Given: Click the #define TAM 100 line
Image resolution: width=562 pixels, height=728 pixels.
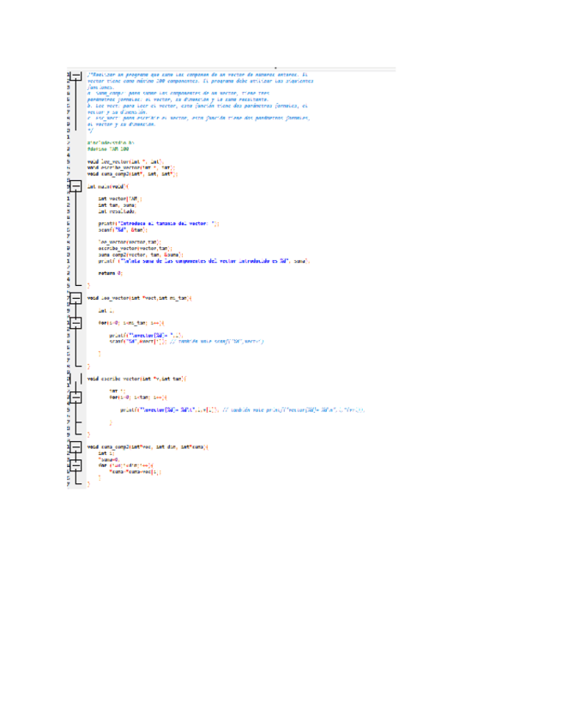Looking at the screenshot, I should [102, 148].
